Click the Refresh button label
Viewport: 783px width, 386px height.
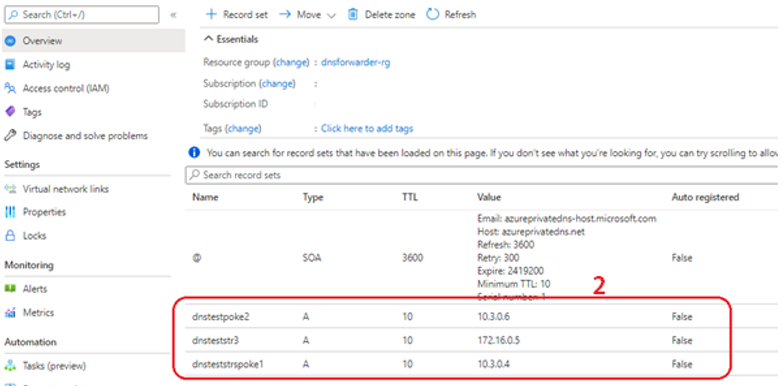pos(460,14)
